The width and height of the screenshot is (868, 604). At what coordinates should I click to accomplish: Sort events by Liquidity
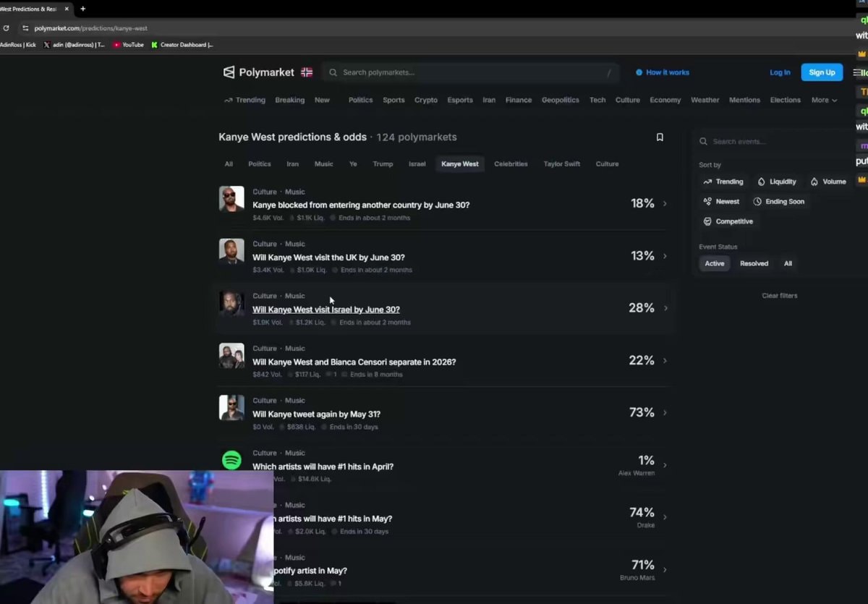pyautogui.click(x=777, y=182)
